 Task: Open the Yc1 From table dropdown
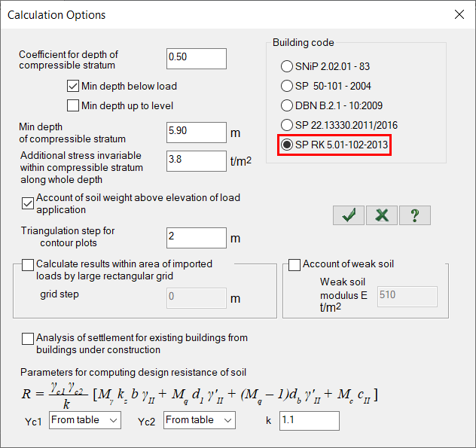(x=84, y=420)
